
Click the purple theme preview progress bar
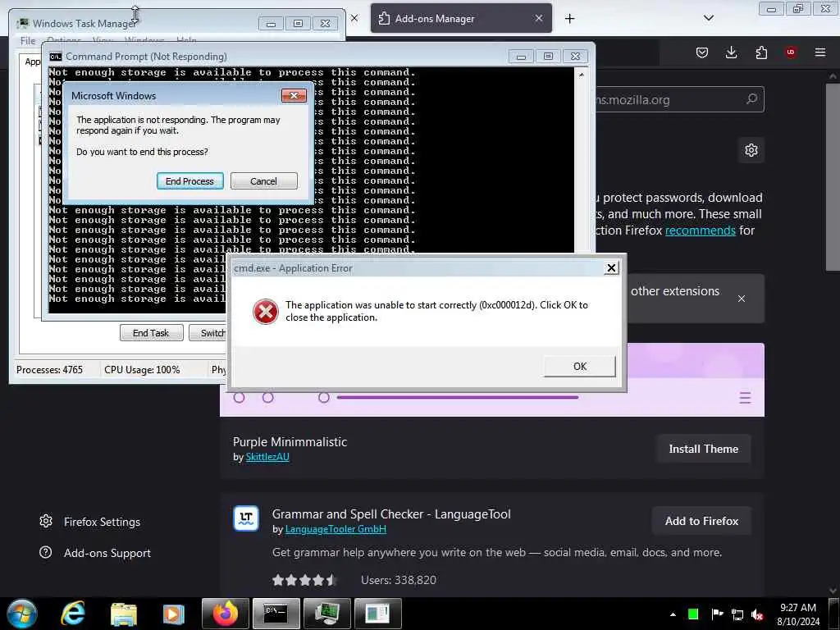[458, 398]
